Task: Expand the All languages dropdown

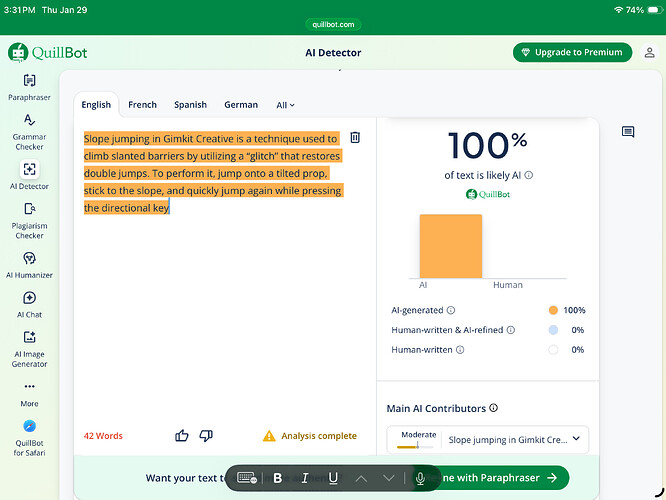Action: (x=285, y=105)
